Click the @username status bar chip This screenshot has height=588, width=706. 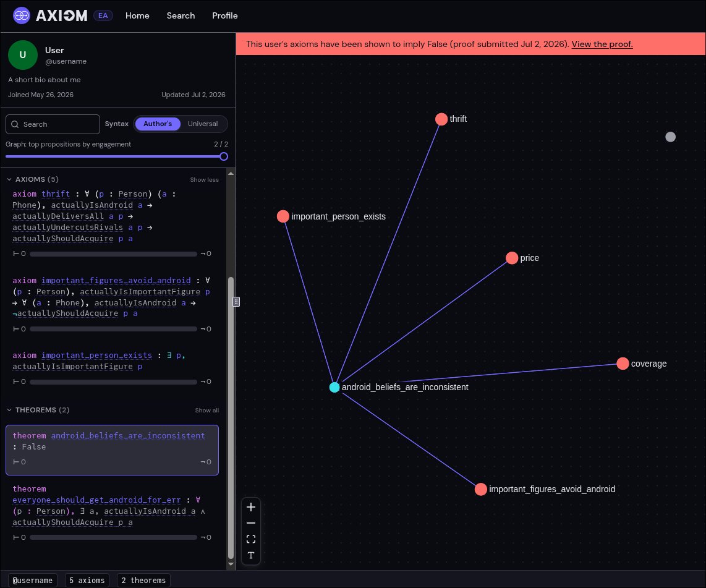[32, 581]
